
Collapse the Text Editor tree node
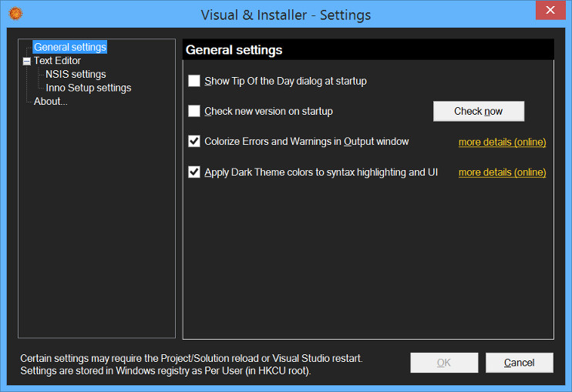point(27,61)
